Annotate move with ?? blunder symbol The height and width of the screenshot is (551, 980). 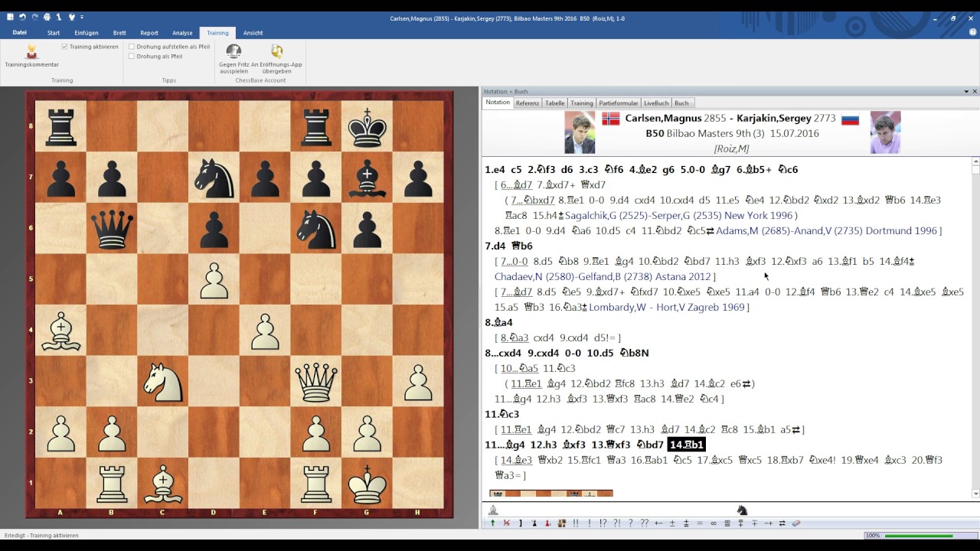point(645,523)
